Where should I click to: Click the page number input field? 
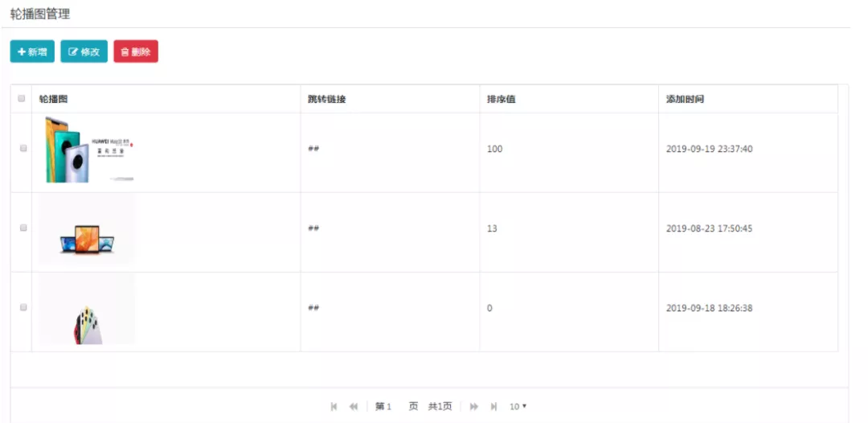[x=394, y=406]
